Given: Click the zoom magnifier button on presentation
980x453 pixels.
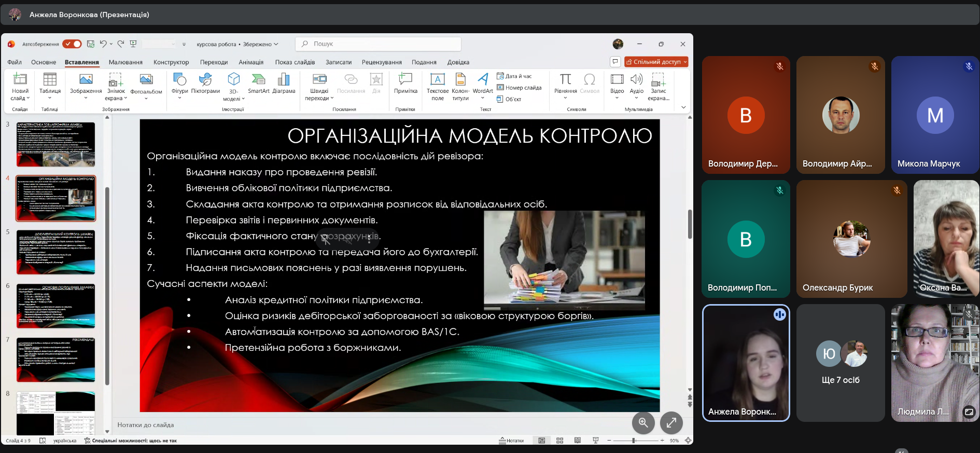Looking at the screenshot, I should [x=643, y=423].
